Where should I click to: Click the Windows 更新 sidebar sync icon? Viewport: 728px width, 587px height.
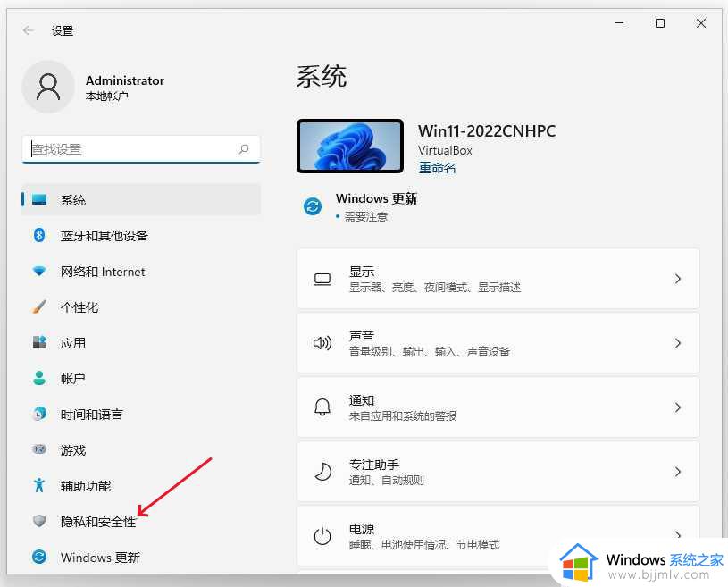(x=39, y=557)
